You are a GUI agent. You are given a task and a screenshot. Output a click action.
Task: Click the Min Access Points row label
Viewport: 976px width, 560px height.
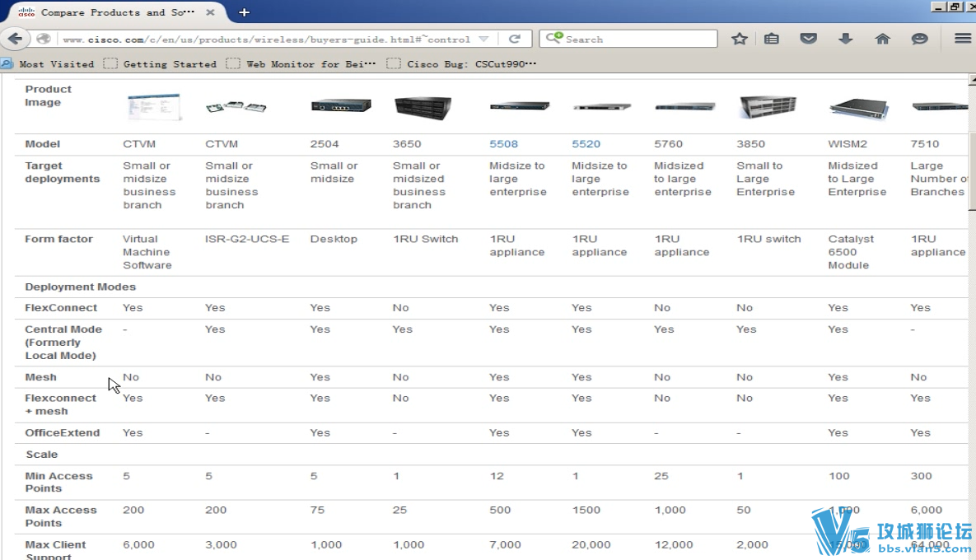coord(58,483)
